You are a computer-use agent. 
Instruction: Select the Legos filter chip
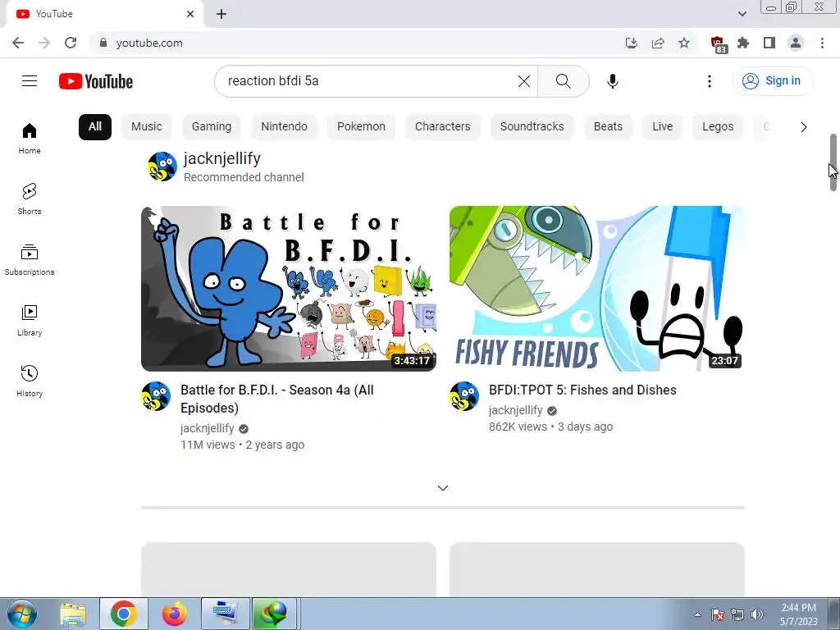(718, 127)
